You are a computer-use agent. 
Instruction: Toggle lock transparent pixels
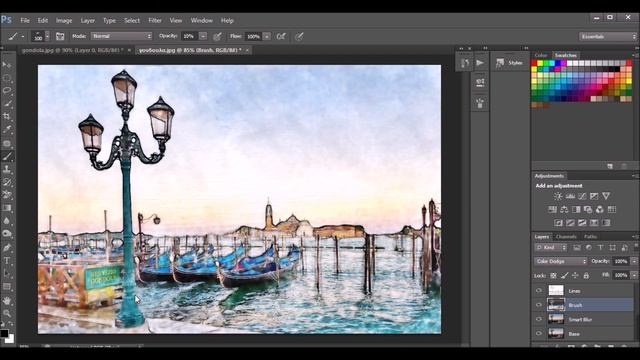pos(553,276)
